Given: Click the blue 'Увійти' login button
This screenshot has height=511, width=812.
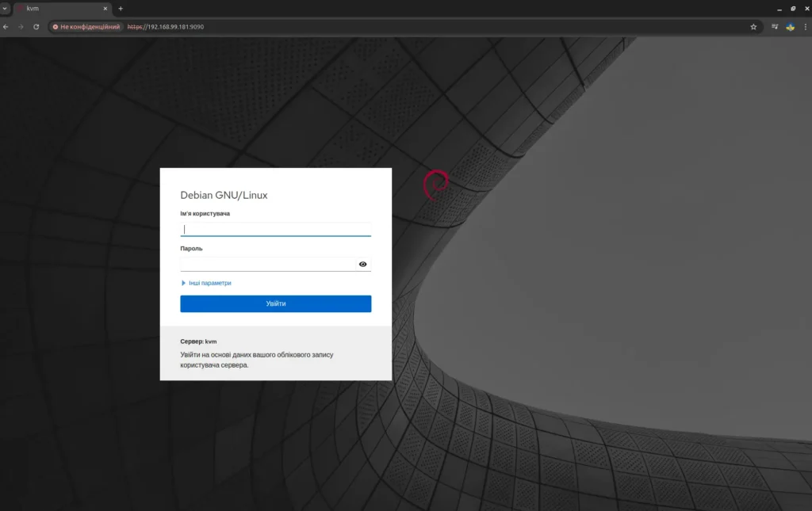Looking at the screenshot, I should [x=275, y=303].
